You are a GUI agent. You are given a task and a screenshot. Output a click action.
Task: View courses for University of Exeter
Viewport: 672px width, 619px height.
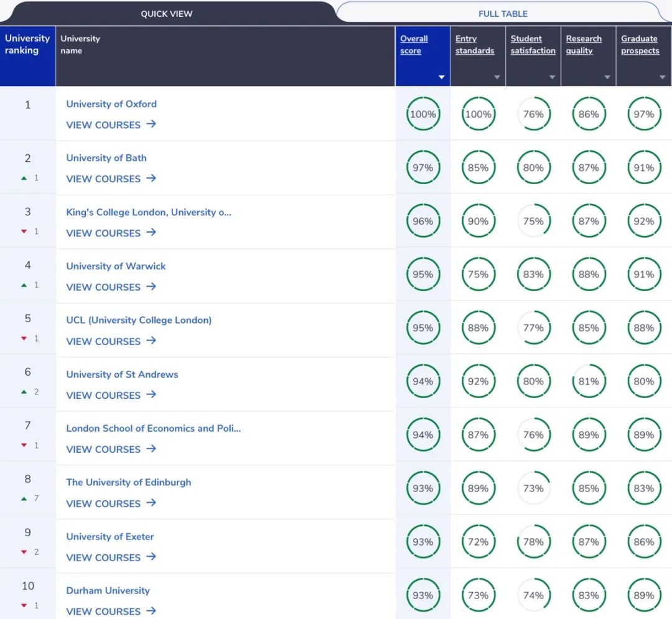(111, 558)
